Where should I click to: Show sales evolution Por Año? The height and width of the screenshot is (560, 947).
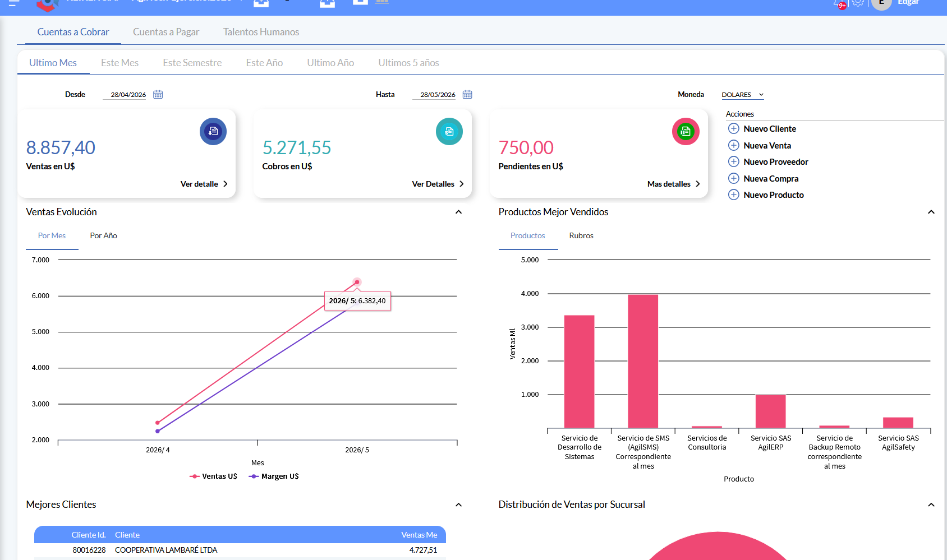104,236
